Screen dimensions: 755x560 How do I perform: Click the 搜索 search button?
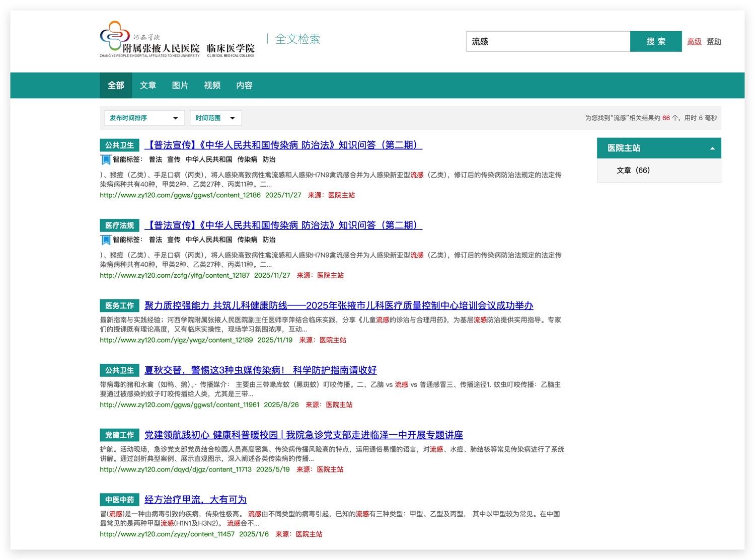pyautogui.click(x=656, y=41)
